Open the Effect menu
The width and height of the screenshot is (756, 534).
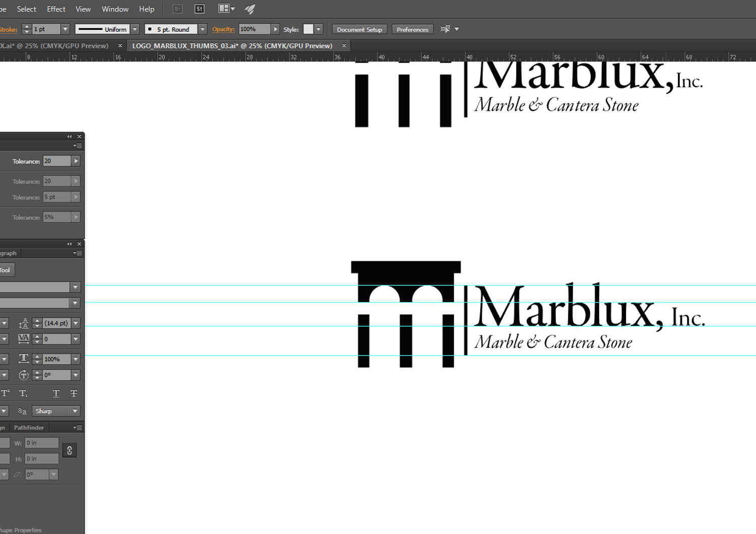point(56,9)
